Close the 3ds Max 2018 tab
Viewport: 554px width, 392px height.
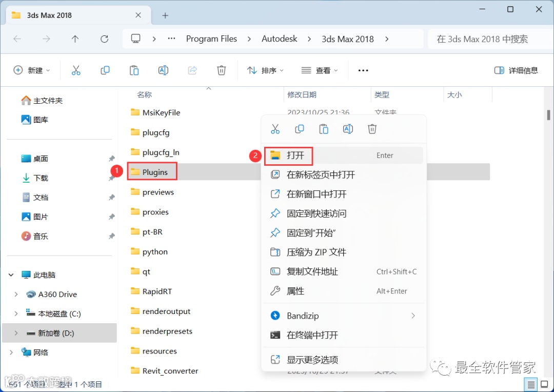click(138, 15)
